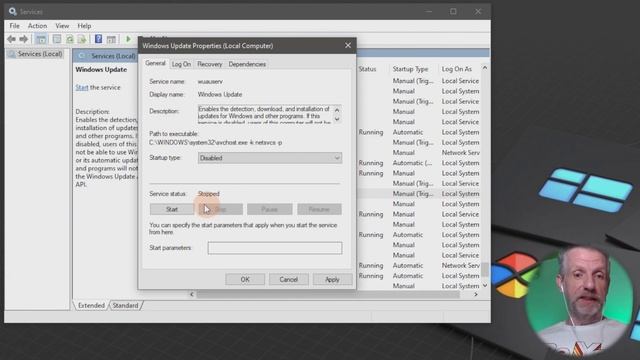Open the Action menu
Image resolution: width=640 pixels, height=360 pixels.
pyautogui.click(x=37, y=26)
